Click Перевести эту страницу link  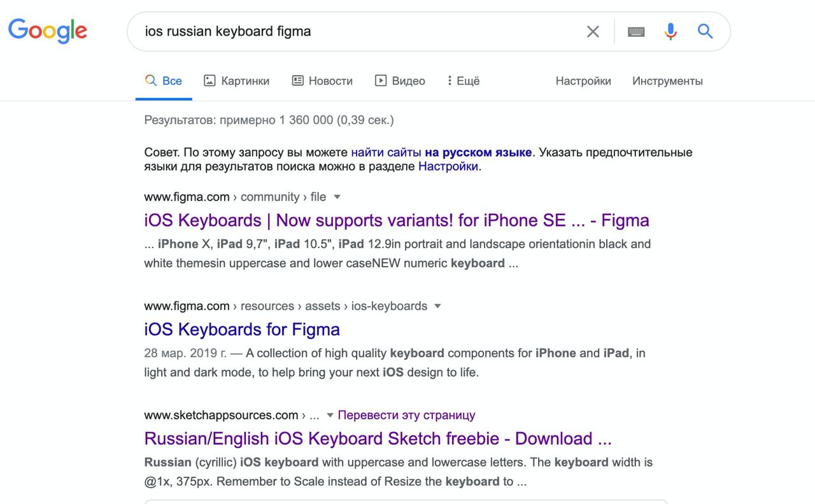(x=406, y=415)
